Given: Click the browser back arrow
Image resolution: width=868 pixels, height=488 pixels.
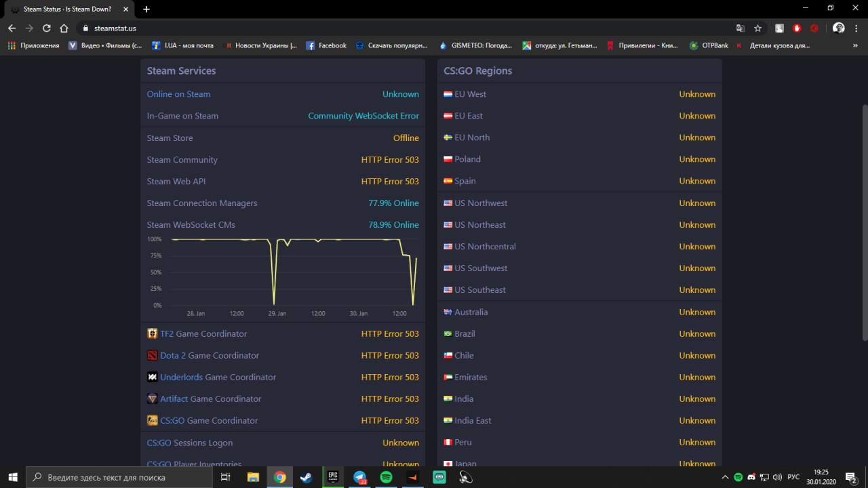Looking at the screenshot, I should pyautogui.click(x=12, y=28).
